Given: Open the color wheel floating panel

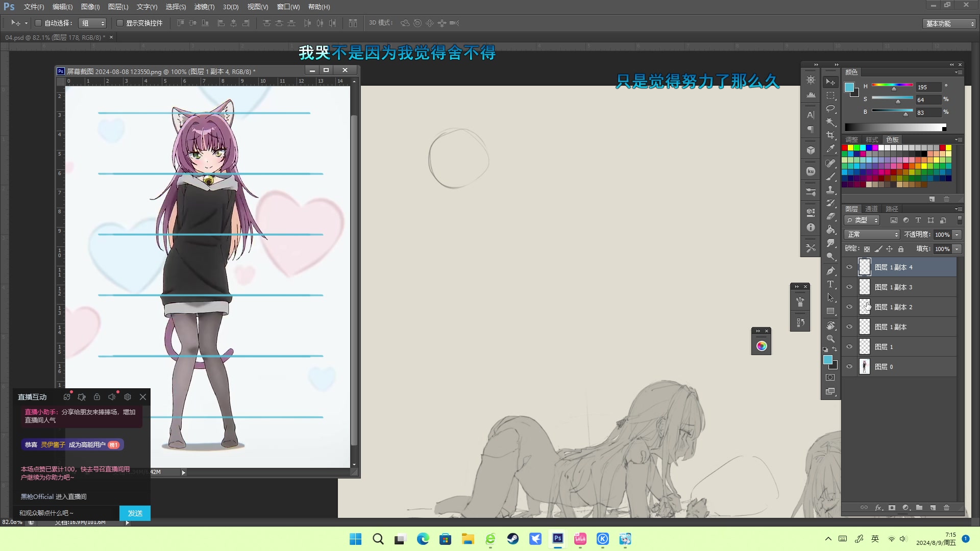Looking at the screenshot, I should (762, 346).
